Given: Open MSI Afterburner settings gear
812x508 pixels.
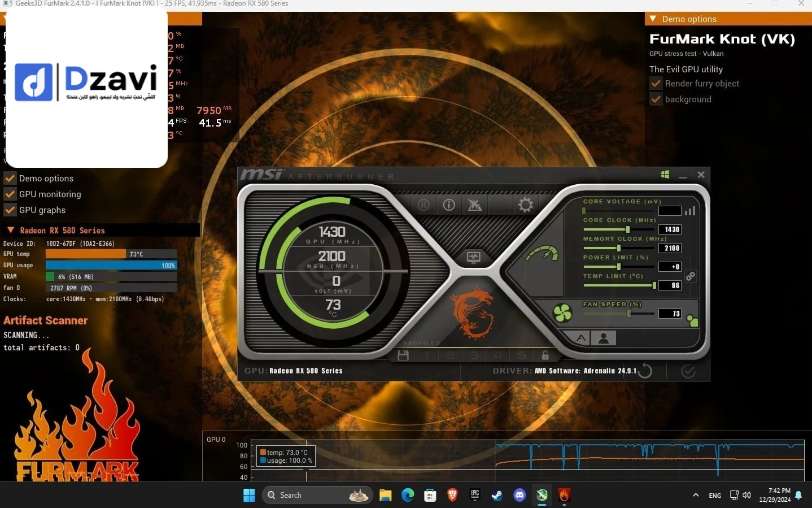Looking at the screenshot, I should 525,205.
